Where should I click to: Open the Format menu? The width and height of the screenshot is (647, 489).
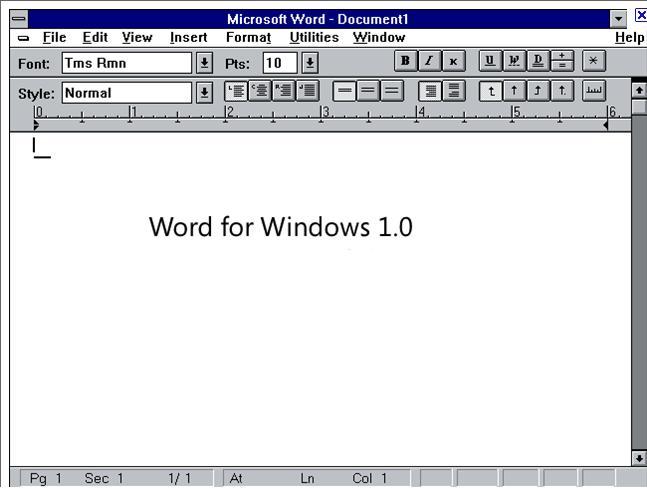[248, 38]
